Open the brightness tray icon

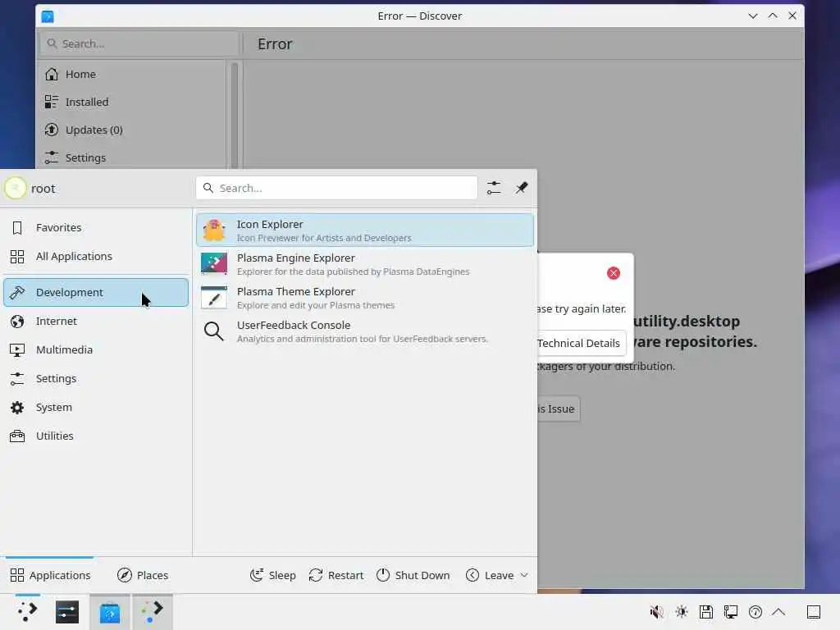pos(682,612)
